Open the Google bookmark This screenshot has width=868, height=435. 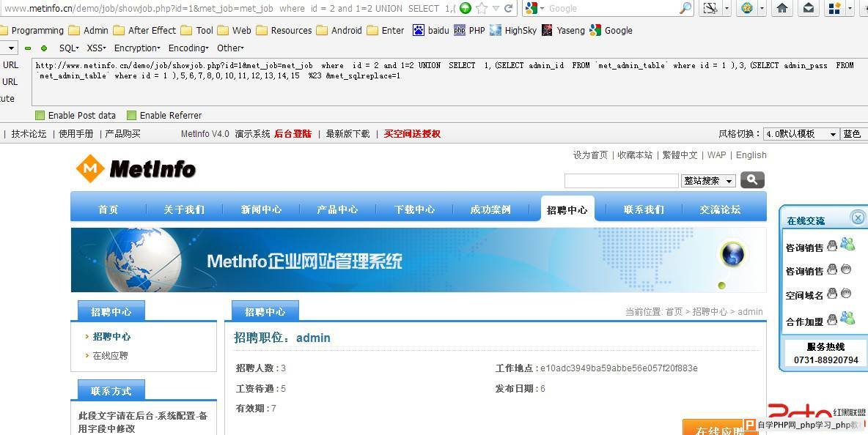point(611,31)
